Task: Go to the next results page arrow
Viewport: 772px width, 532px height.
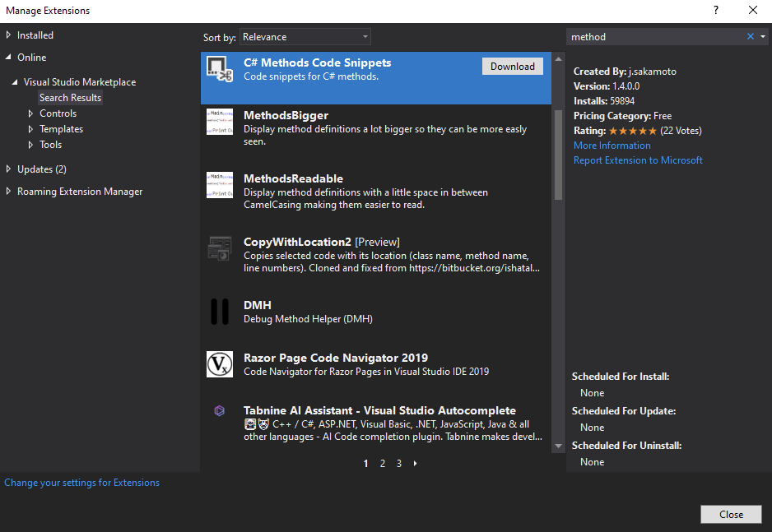Action: (416, 463)
